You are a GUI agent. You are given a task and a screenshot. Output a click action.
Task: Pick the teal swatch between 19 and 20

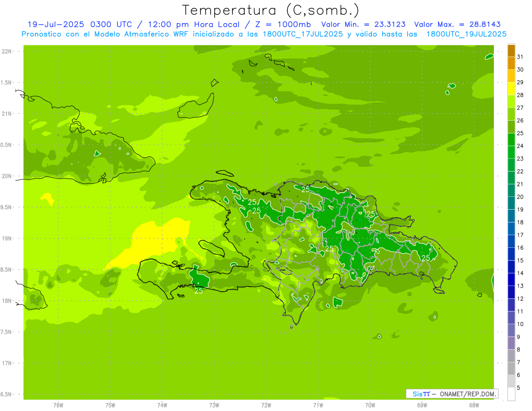(x=511, y=203)
